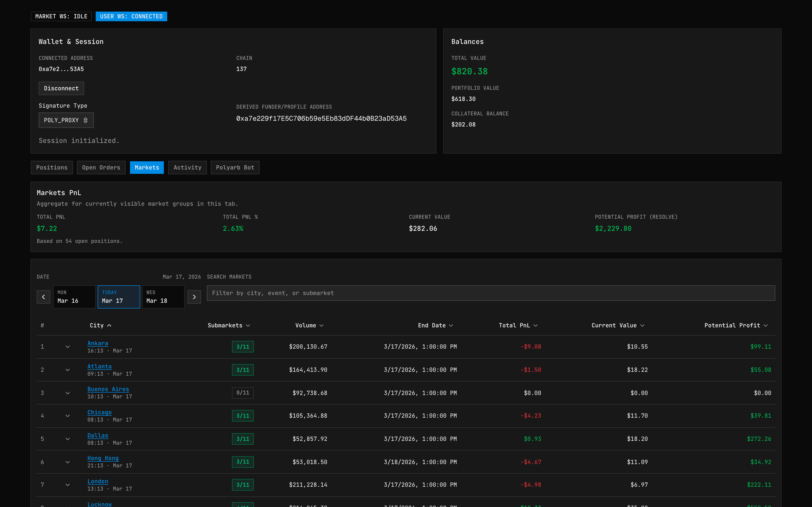Open the POLY_PROXY signature type selector

tap(66, 120)
